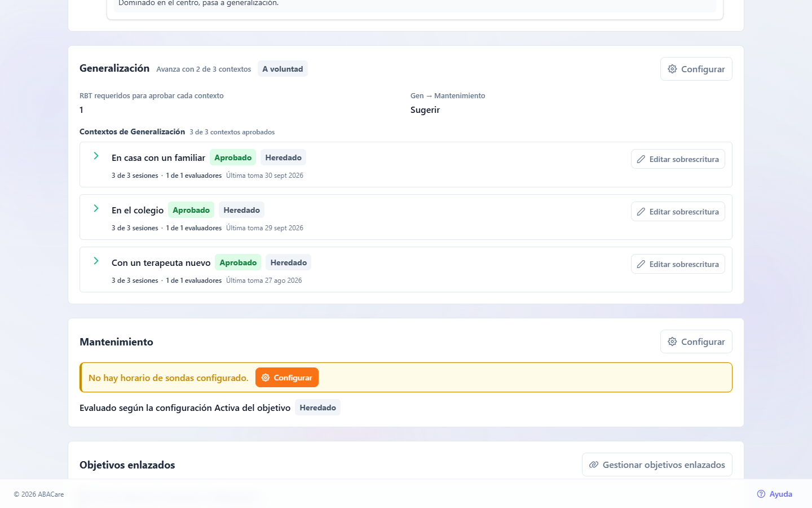Open Gestionar objetivos enlazados

pos(657,465)
